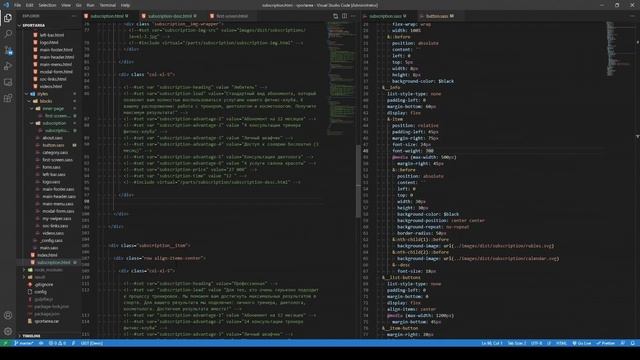Click the tab size indicator in status bar
The image size is (640, 360).
pyautogui.click(x=517, y=343)
